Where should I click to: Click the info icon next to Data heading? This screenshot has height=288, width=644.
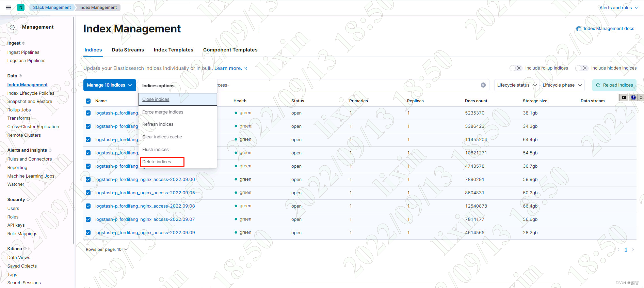coord(20,76)
